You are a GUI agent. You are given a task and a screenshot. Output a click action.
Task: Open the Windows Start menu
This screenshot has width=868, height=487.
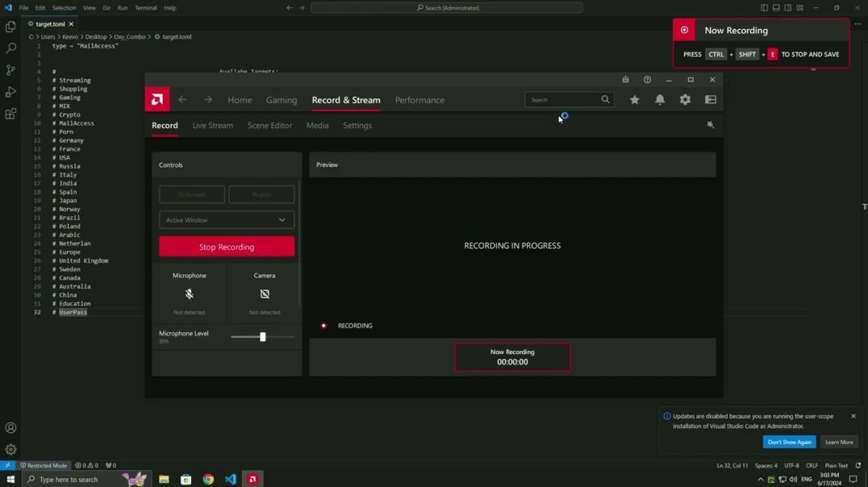(x=10, y=479)
